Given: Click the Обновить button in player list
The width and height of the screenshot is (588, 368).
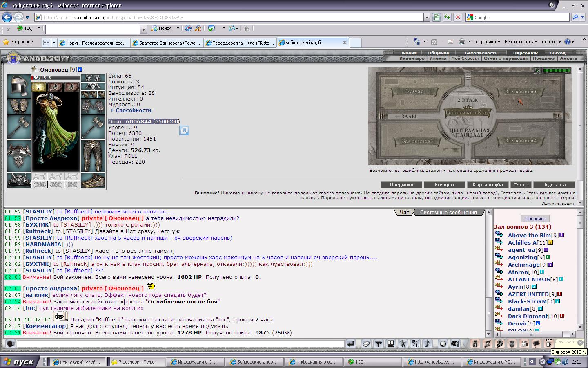Looking at the screenshot, I should [535, 219].
